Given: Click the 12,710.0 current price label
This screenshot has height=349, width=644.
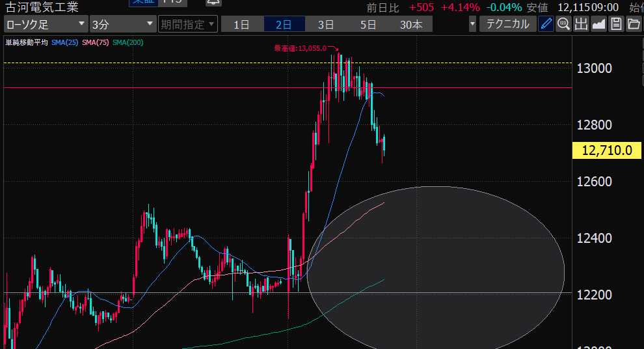Looking at the screenshot, I should [x=607, y=150].
